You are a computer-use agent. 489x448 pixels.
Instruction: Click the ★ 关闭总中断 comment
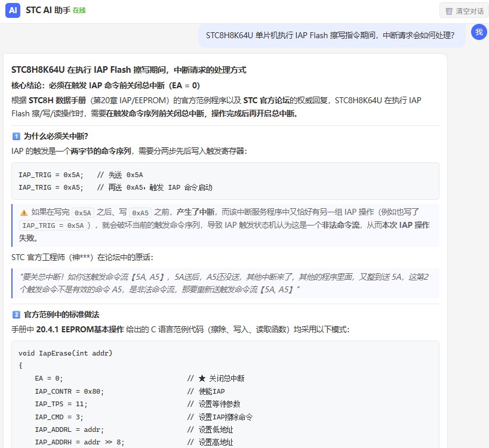[x=216, y=379]
